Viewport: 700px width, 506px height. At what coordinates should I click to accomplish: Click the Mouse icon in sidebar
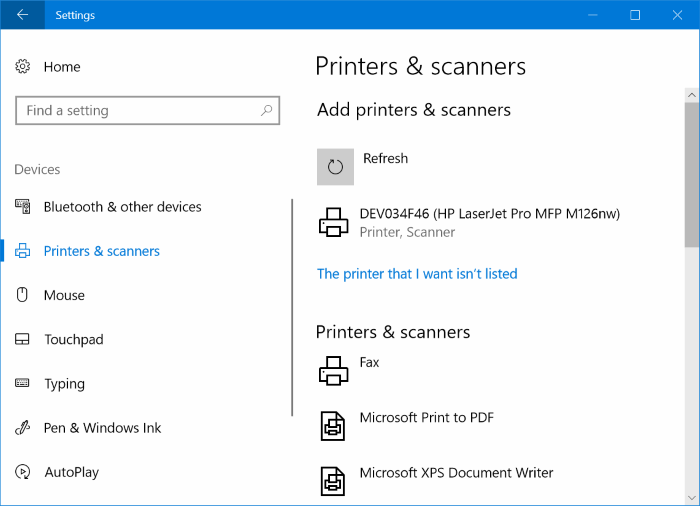(x=22, y=295)
